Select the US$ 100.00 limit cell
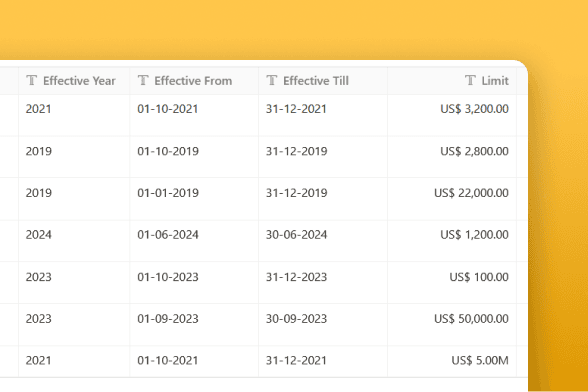The height and width of the screenshot is (392, 588). 452,283
